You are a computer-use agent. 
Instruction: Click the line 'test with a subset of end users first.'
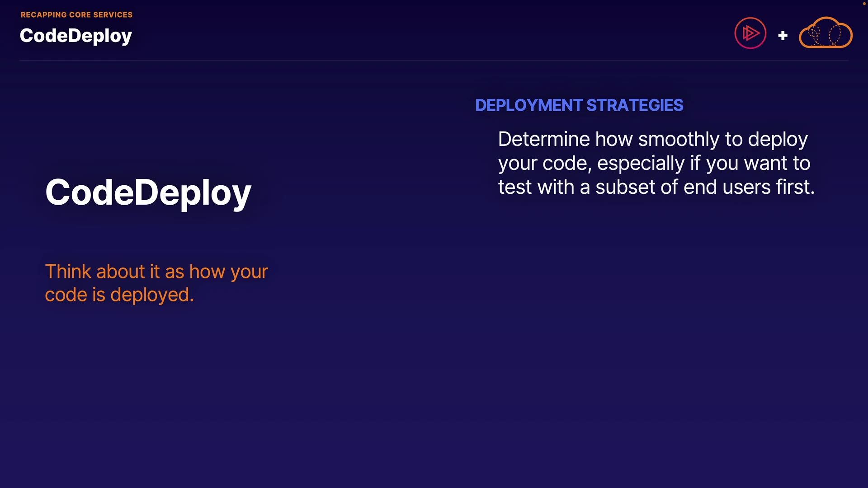(x=656, y=187)
